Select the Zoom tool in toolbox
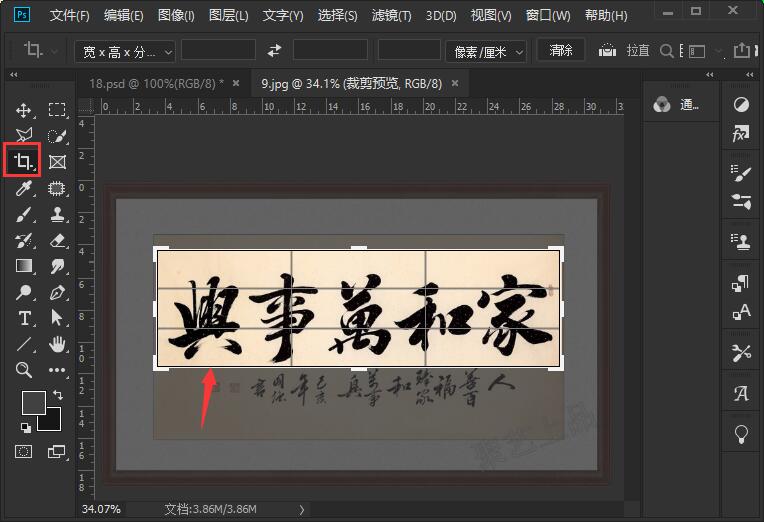The height and width of the screenshot is (522, 764). point(23,370)
